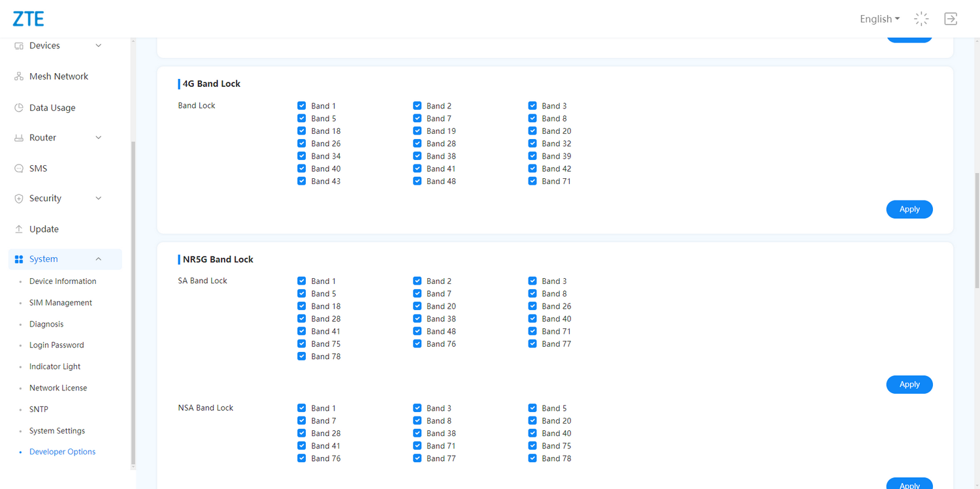Open Data Usage via its pie icon
This screenshot has height=489, width=980.
tap(19, 108)
